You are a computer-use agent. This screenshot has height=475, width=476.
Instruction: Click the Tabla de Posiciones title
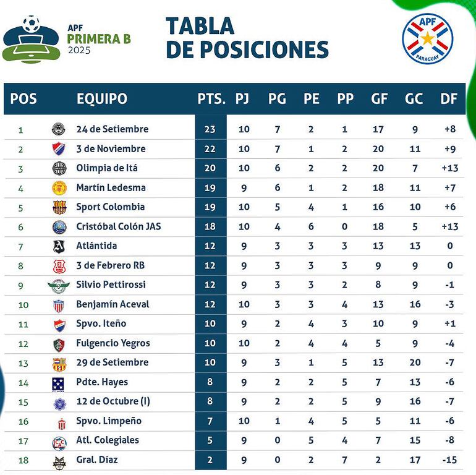click(x=247, y=38)
